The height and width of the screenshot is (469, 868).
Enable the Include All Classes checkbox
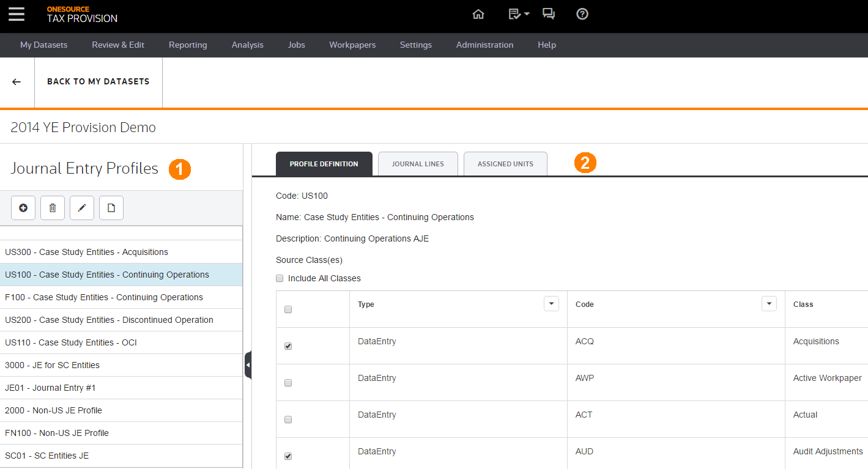point(280,278)
